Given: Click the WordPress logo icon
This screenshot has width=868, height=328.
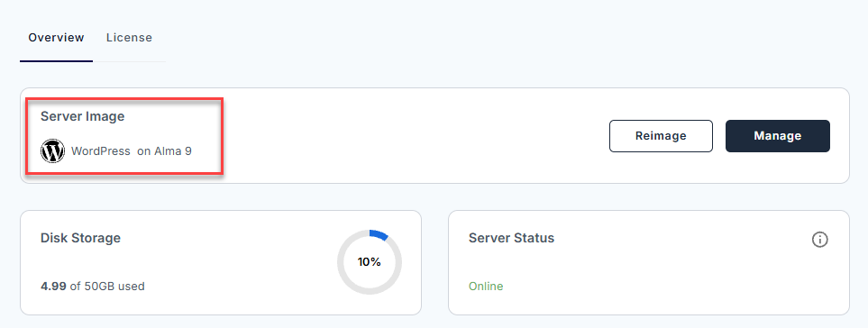Looking at the screenshot, I should tap(52, 151).
